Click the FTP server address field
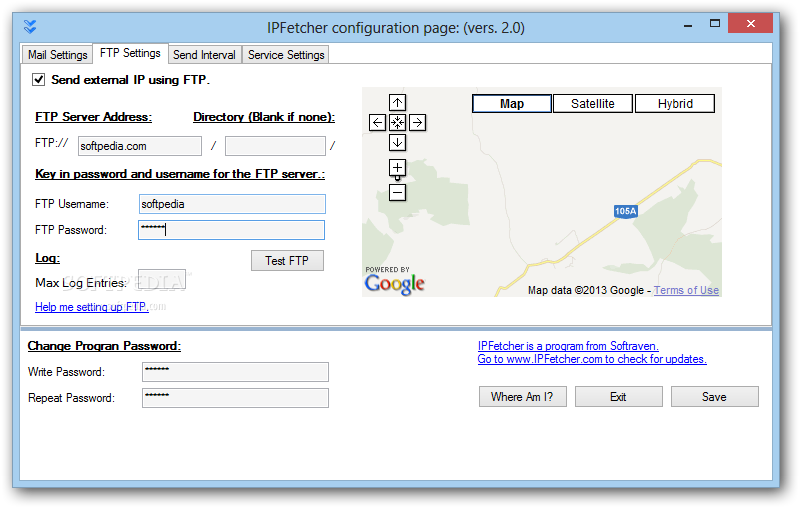The height and width of the screenshot is (508, 800). [x=140, y=146]
